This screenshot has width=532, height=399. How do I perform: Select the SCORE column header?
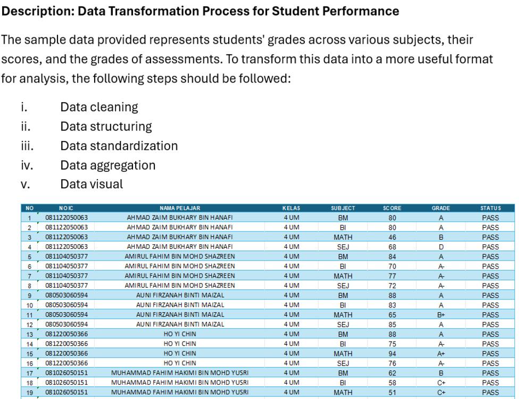392,208
